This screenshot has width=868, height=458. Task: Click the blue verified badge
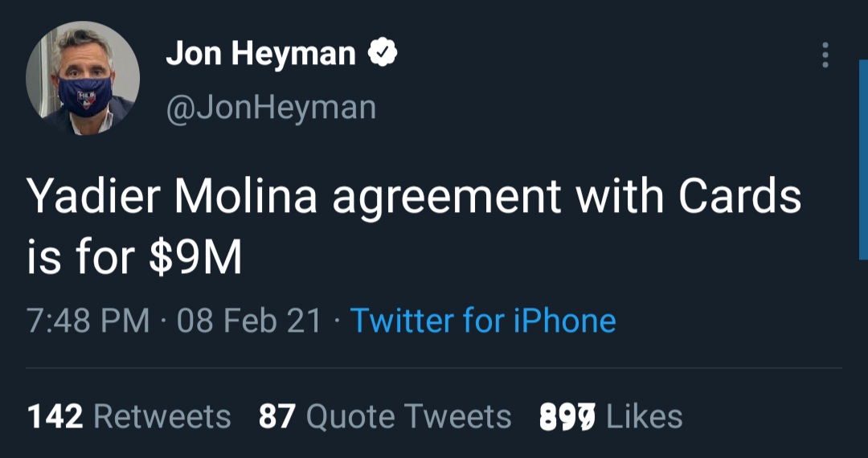[383, 54]
